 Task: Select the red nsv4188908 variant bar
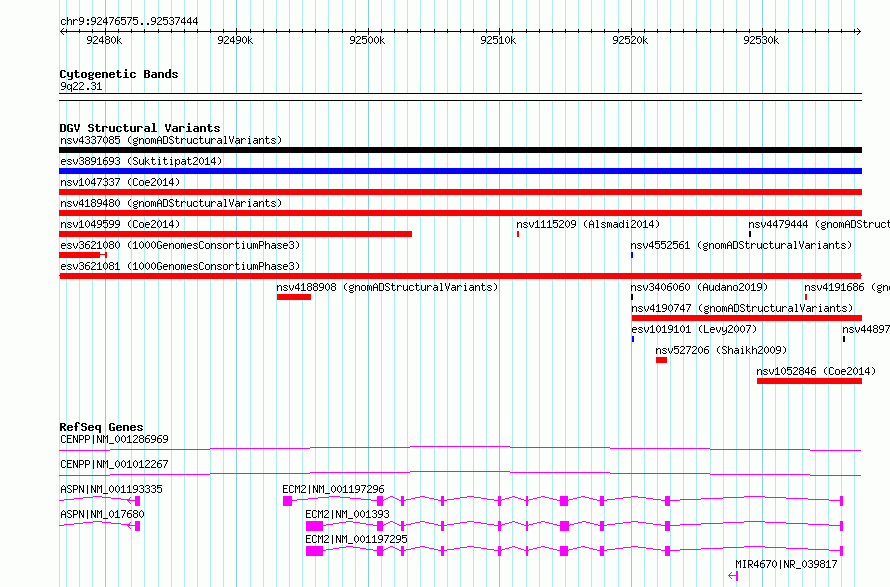294,297
